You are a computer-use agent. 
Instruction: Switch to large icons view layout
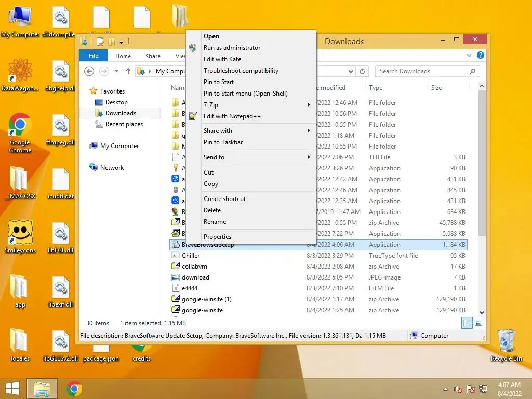[478, 323]
